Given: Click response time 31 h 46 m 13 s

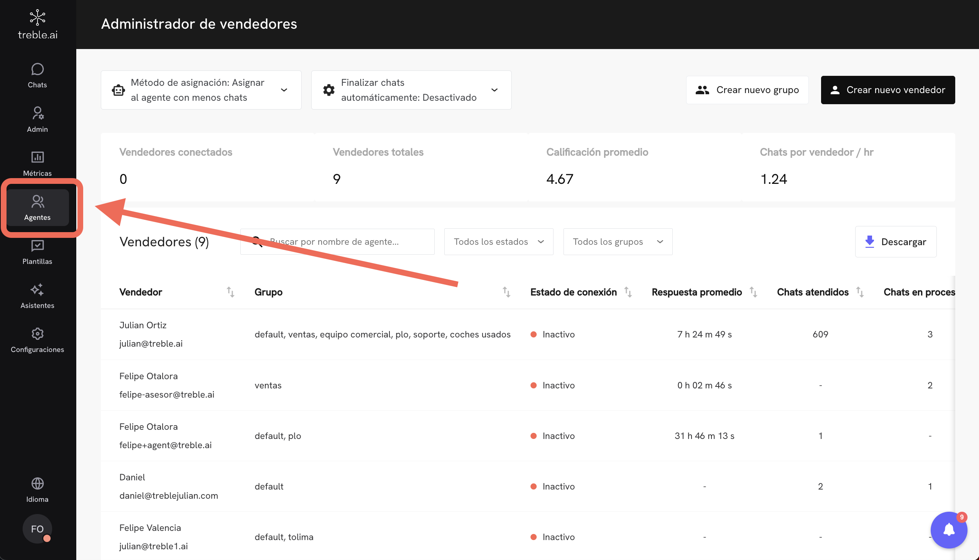Looking at the screenshot, I should point(704,436).
